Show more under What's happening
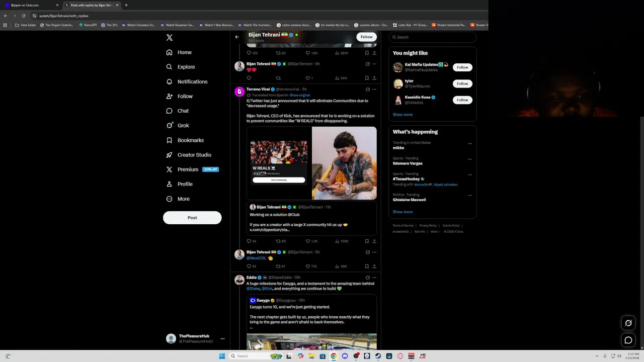The height and width of the screenshot is (362, 644). [403, 212]
